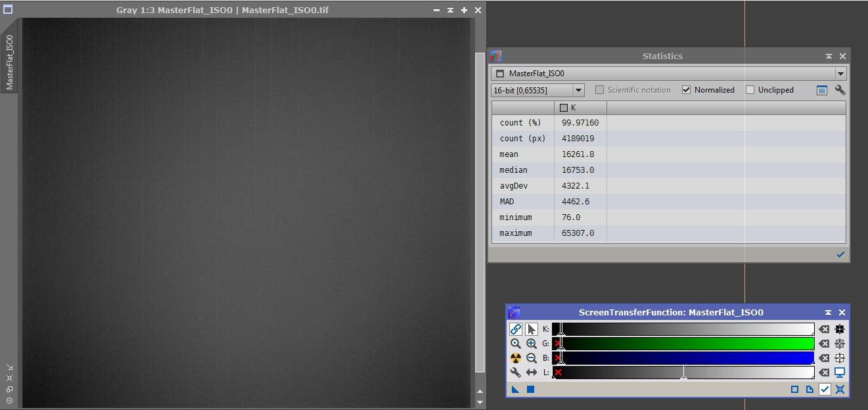Viewport: 868px width, 410px height.
Task: Click the K channel midtones slider handle
Action: pyautogui.click(x=561, y=333)
